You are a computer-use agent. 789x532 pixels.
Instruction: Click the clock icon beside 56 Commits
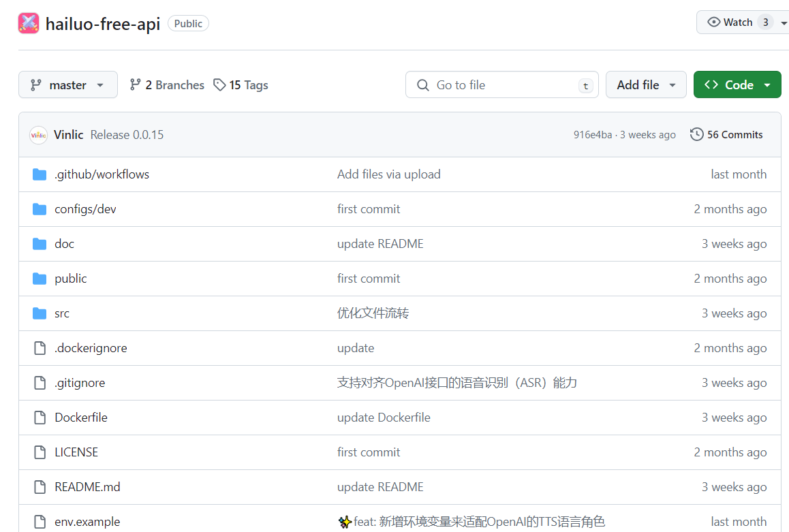coord(696,134)
